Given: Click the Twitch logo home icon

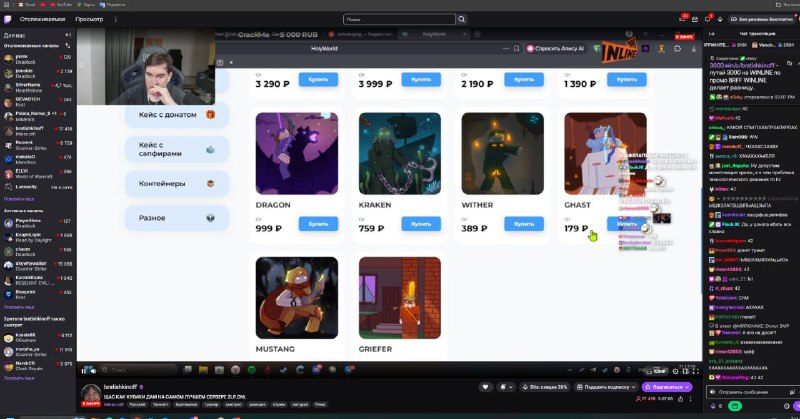Looking at the screenshot, I should click(7, 19).
